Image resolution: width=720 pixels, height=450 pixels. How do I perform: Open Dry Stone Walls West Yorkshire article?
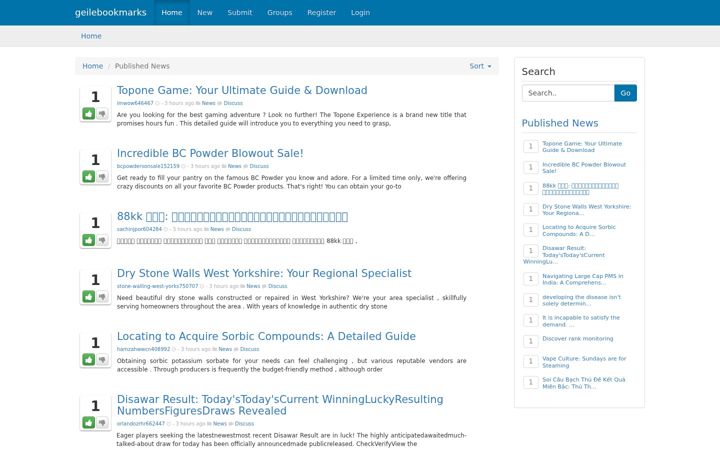pyautogui.click(x=264, y=274)
